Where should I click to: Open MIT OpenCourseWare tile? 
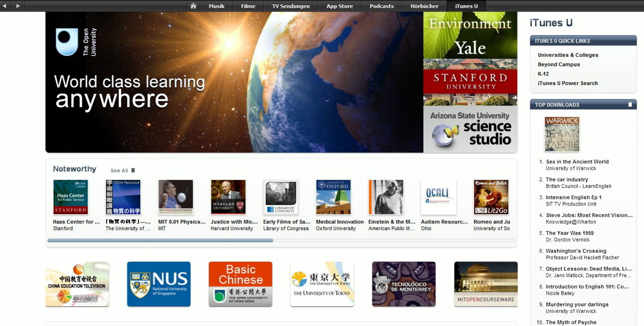(486, 284)
